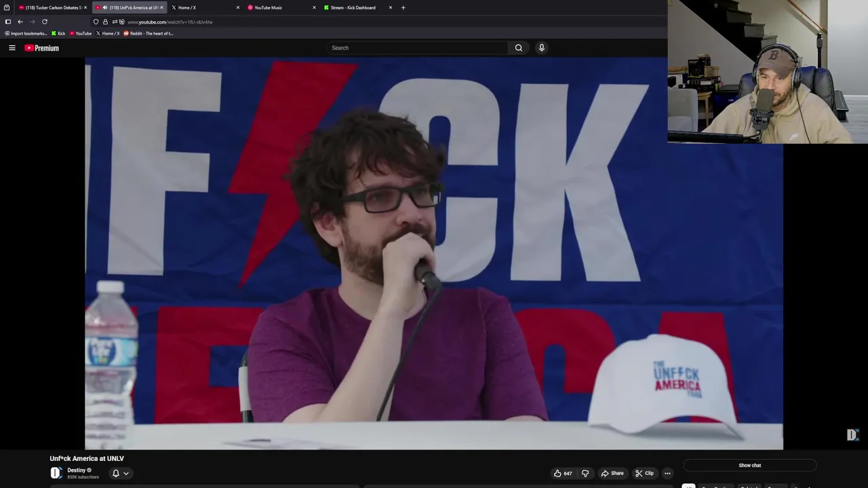Open the Kick bookmark

[59, 33]
